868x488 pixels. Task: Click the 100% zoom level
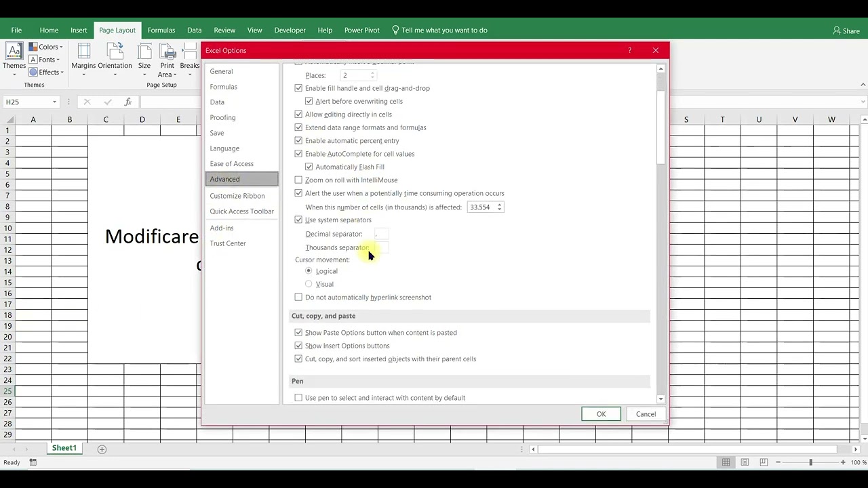click(859, 462)
